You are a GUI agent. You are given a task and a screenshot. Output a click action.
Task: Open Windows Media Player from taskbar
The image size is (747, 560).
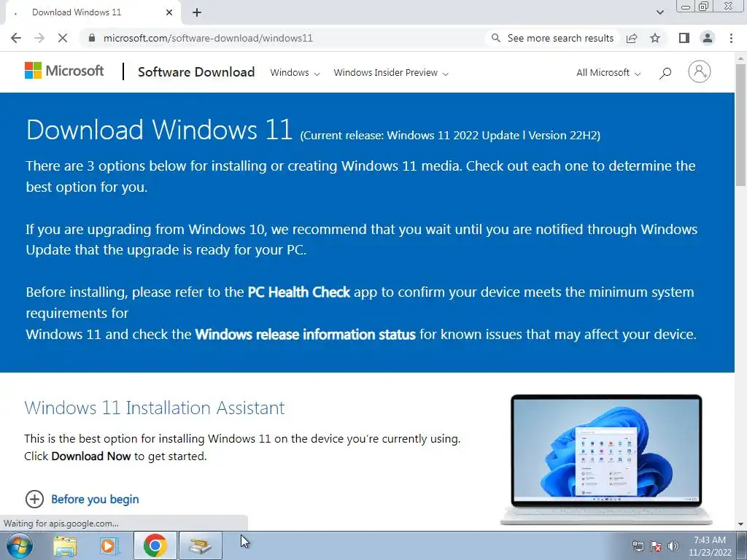[109, 545]
